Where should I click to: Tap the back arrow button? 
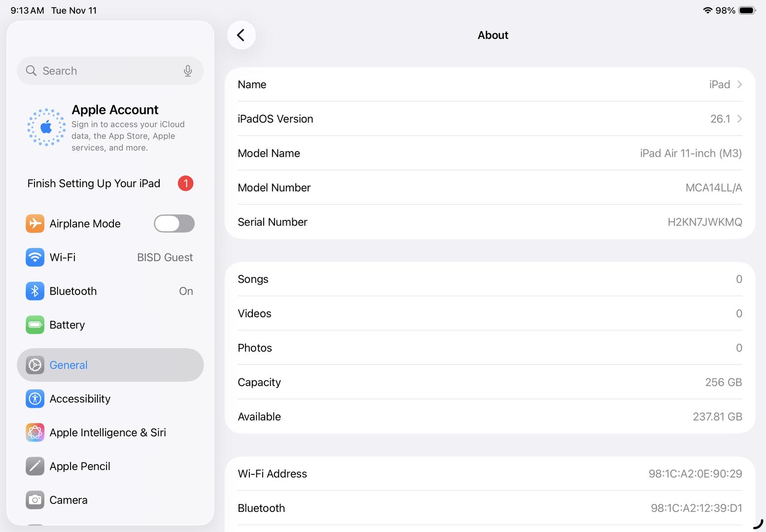tap(241, 35)
